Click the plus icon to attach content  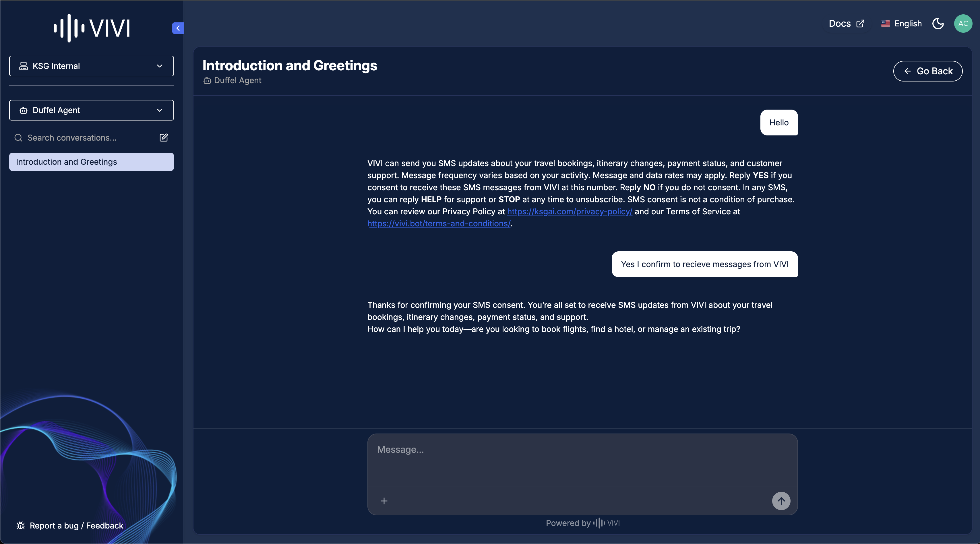(384, 501)
